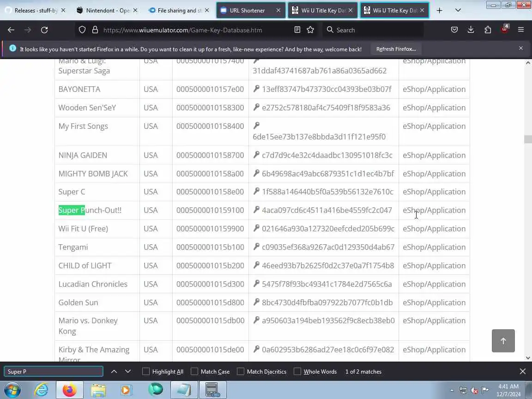Jump to next find match
The height and width of the screenshot is (399, 532).
click(x=128, y=371)
